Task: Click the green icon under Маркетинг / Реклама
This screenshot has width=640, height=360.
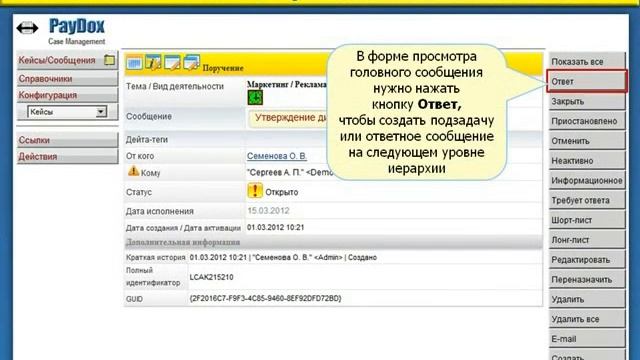Action: click(255, 98)
